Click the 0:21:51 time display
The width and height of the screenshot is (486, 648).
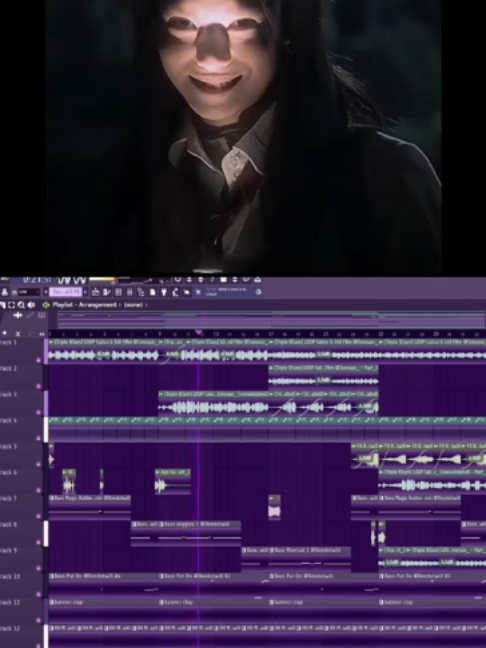pyautogui.click(x=37, y=280)
